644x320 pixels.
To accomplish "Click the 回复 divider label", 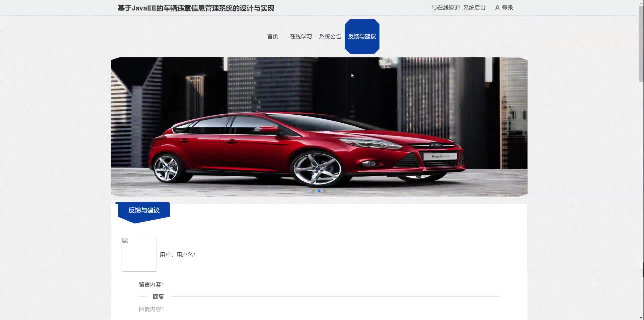I will [158, 297].
